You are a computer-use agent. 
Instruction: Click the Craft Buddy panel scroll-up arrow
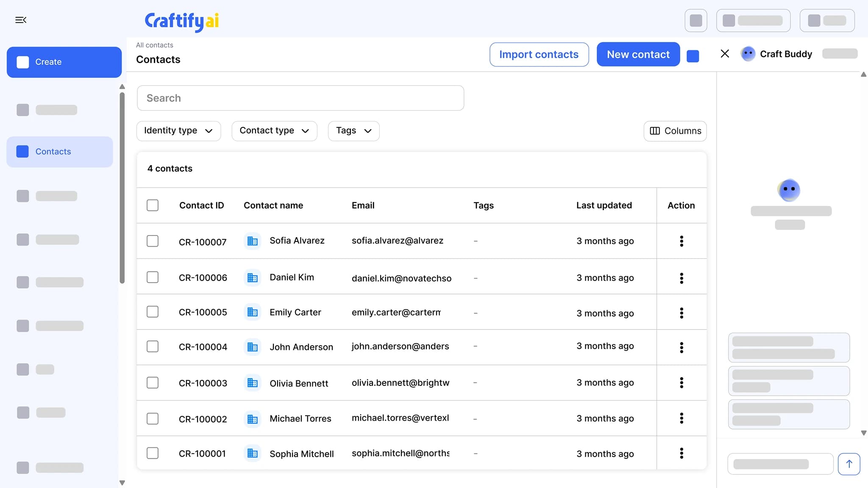tap(863, 75)
